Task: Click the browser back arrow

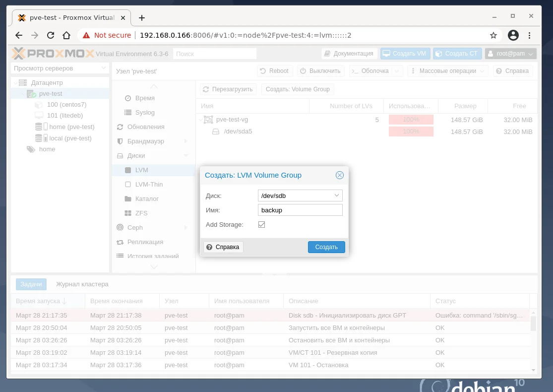Action: click(x=19, y=35)
